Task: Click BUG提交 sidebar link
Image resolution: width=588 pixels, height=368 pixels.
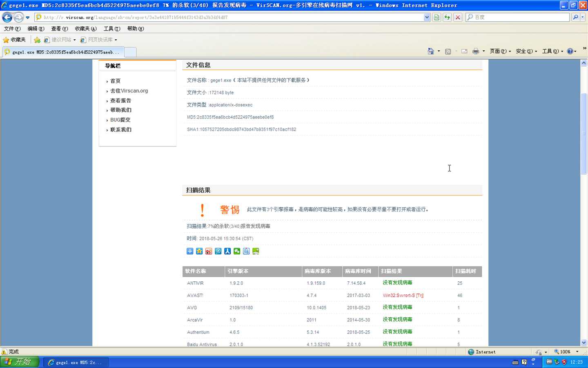Action: (120, 120)
